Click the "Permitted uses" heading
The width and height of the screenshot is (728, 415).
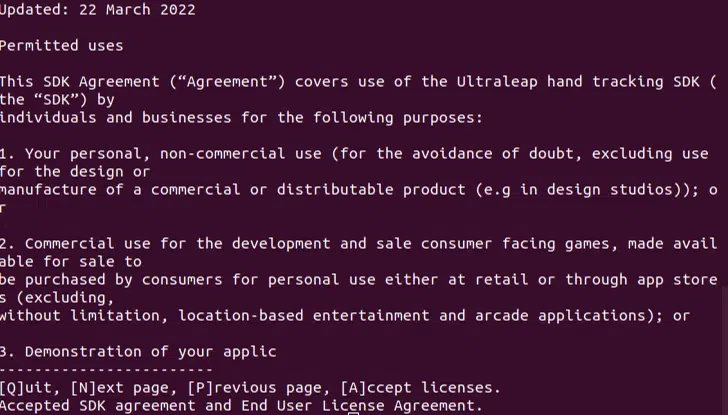click(61, 45)
